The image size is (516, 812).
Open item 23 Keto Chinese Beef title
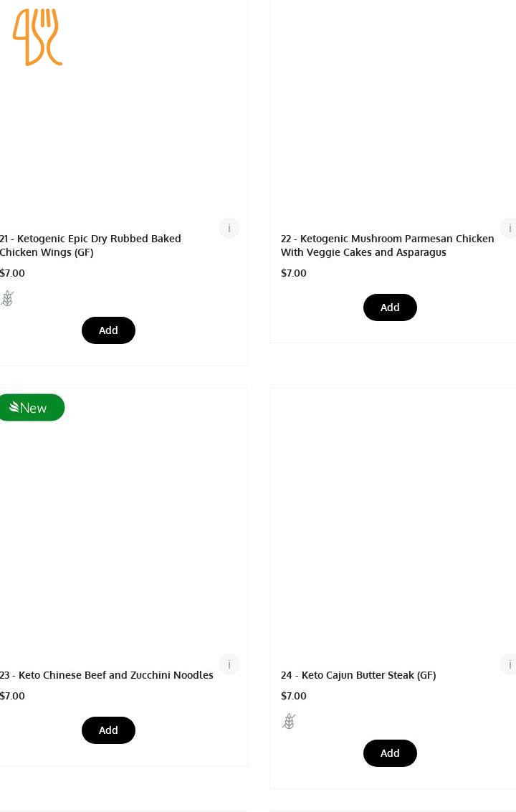pyautogui.click(x=107, y=675)
